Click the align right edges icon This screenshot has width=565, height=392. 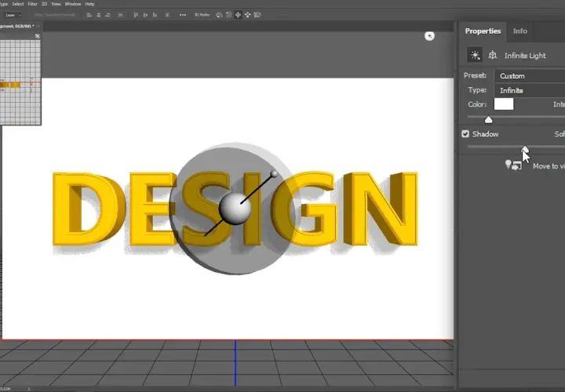108,15
